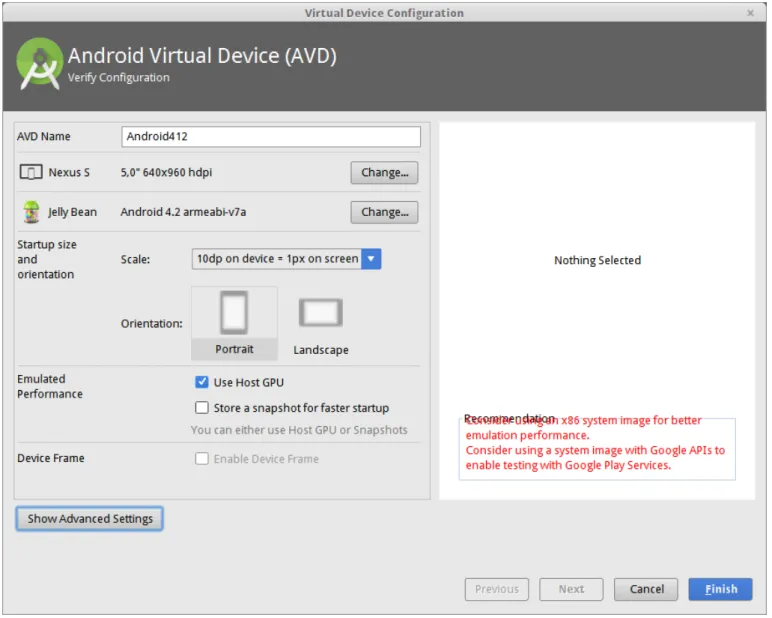The height and width of the screenshot is (618, 772).
Task: Disable the Use Host GPU checkbox
Action: (x=202, y=383)
